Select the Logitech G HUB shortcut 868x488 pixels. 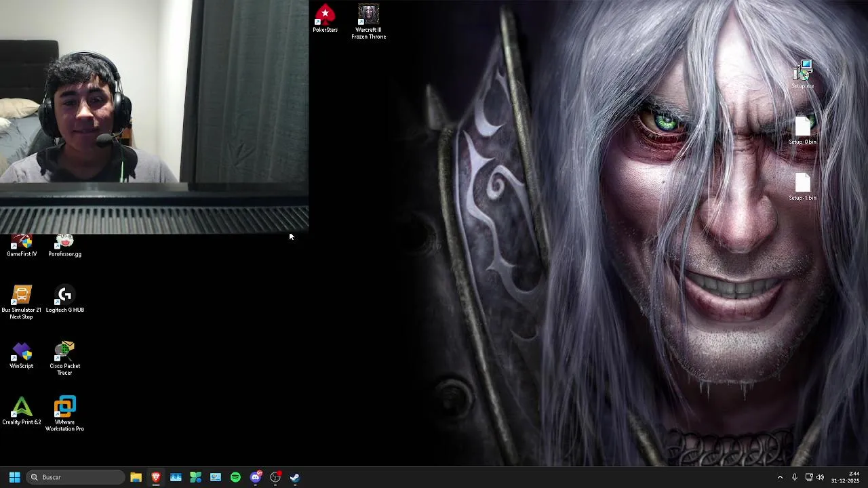pos(64,300)
